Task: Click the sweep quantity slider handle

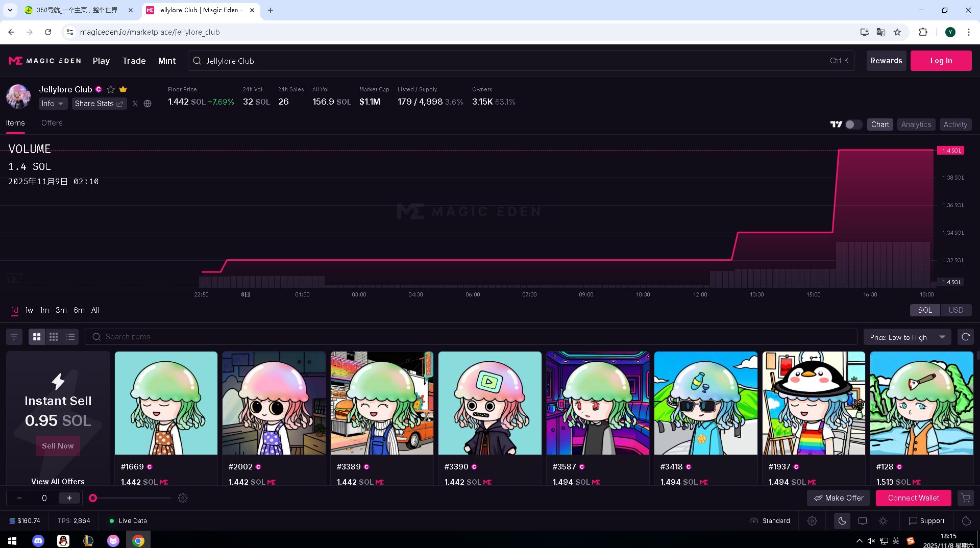Action: [x=93, y=498]
